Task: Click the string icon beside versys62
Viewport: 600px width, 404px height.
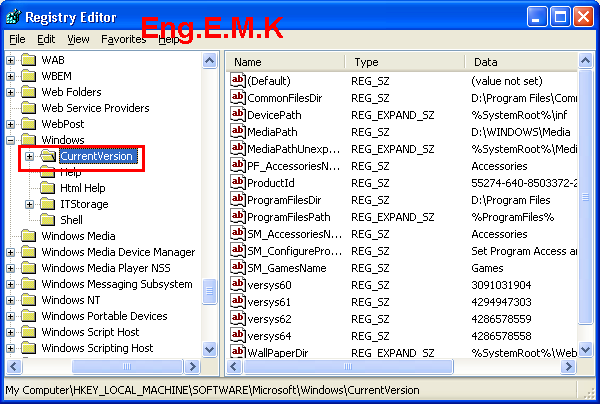Action: pyautogui.click(x=238, y=318)
